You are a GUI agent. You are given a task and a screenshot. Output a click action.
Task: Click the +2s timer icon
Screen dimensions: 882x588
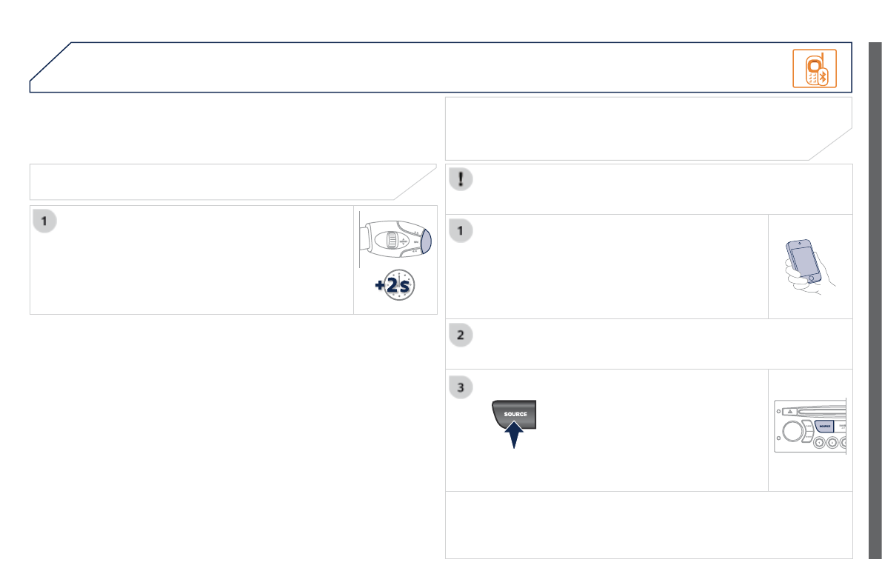tap(395, 284)
